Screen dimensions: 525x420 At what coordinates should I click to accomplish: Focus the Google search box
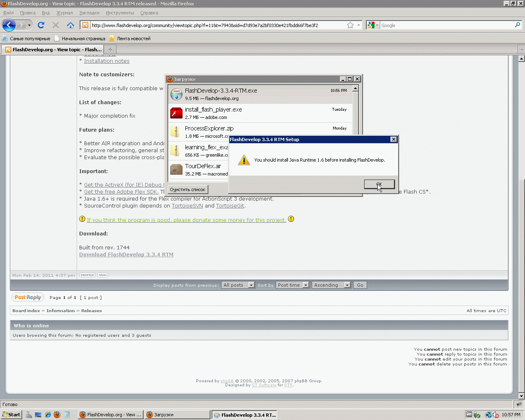click(x=447, y=25)
